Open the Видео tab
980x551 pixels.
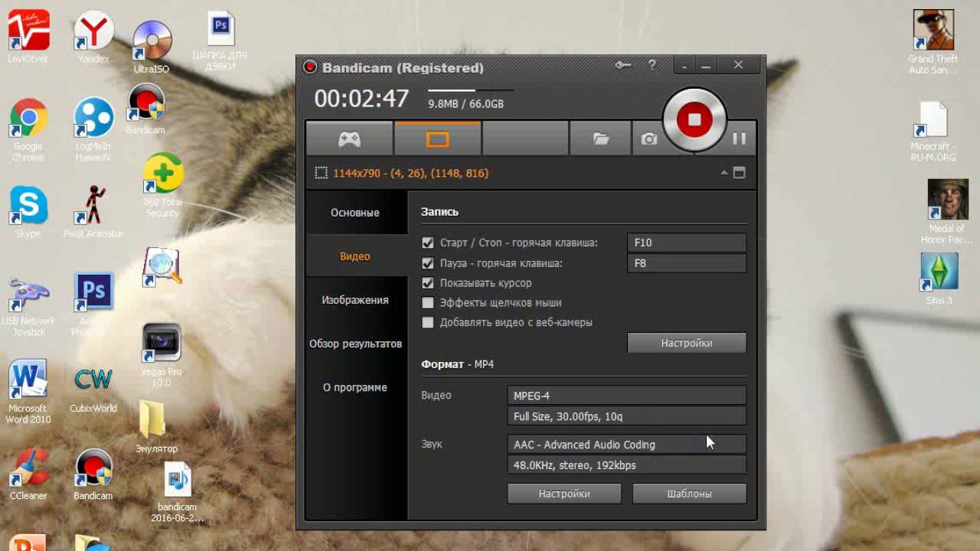coord(355,256)
